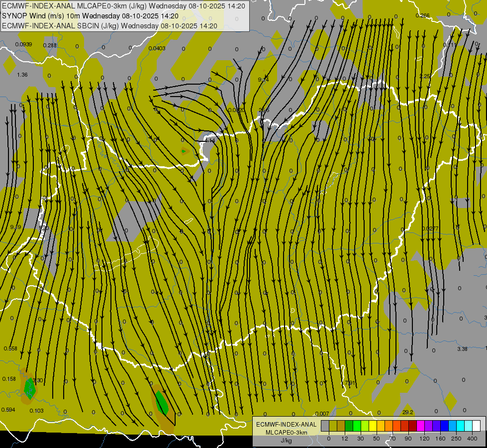The height and width of the screenshot is (448, 487).
Task: Click the J/kg unit label in legend
Action: pyautogui.click(x=287, y=441)
